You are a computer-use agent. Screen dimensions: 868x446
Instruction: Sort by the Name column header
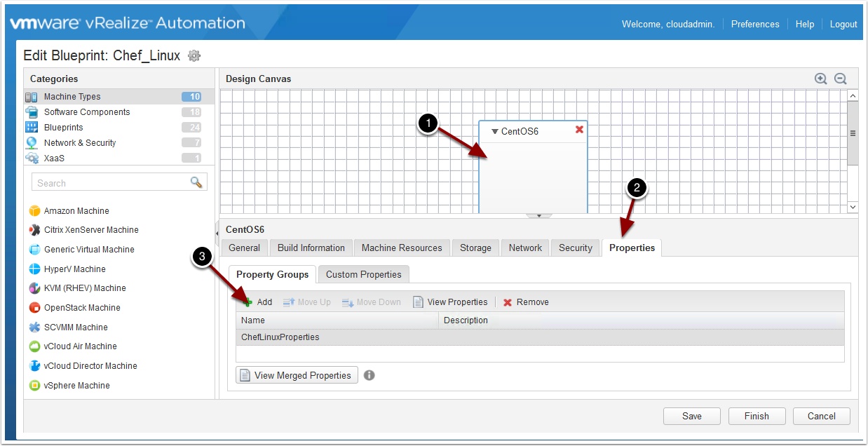pos(337,320)
